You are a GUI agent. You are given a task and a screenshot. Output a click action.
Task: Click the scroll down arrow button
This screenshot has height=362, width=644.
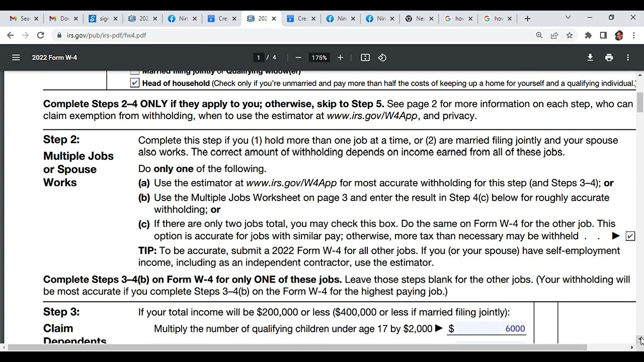(x=640, y=340)
